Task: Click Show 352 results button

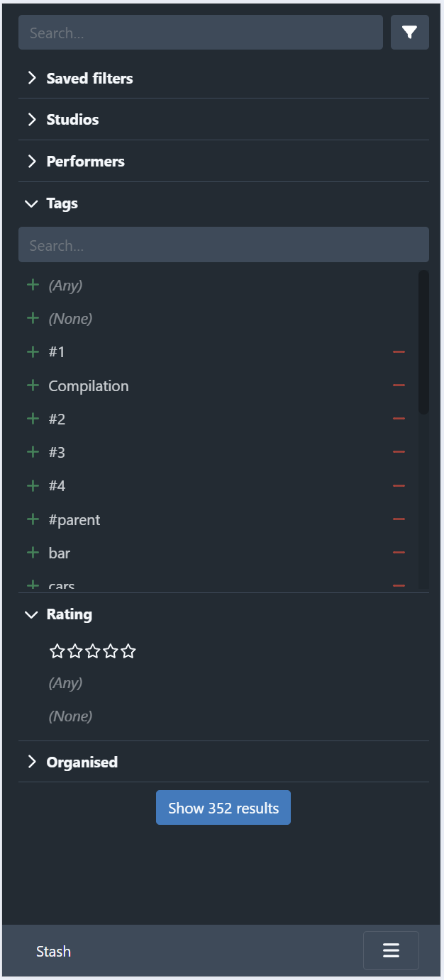Action: tap(223, 808)
